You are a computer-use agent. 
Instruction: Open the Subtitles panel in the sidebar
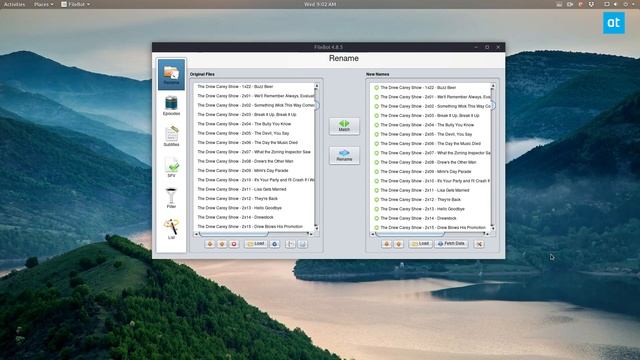pos(171,136)
